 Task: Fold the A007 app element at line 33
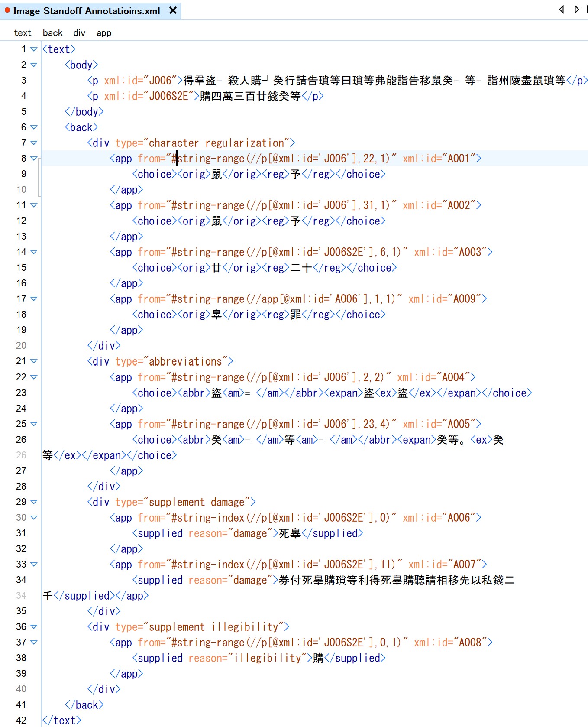[34, 565]
